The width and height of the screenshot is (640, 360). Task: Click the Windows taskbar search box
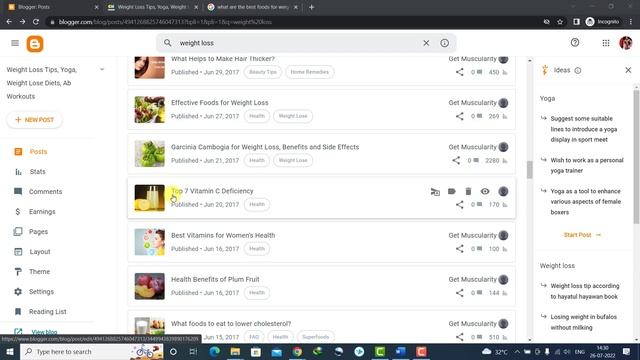92,351
